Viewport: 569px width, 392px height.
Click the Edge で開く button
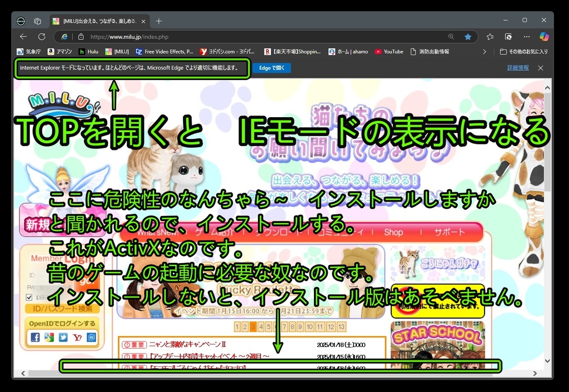pyautogui.click(x=272, y=68)
